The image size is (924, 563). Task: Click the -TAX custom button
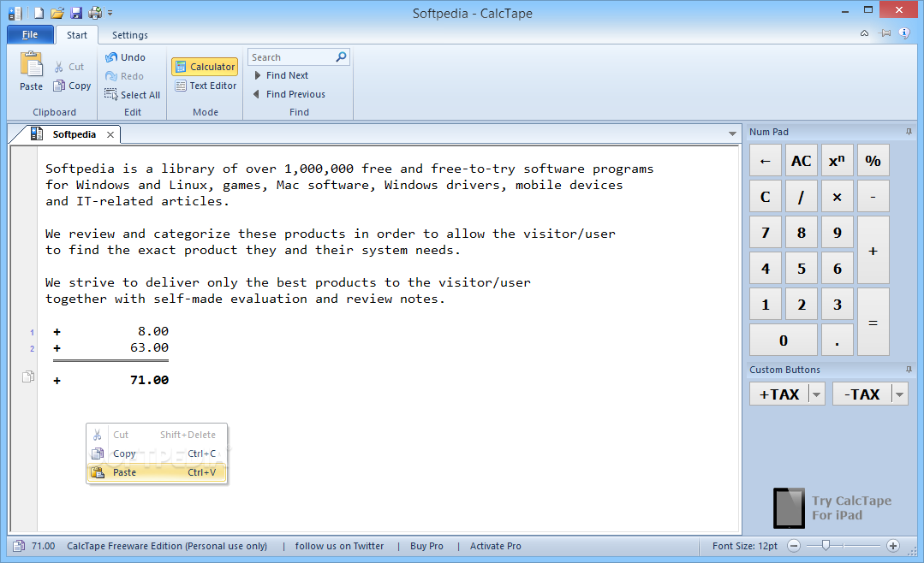pos(862,394)
